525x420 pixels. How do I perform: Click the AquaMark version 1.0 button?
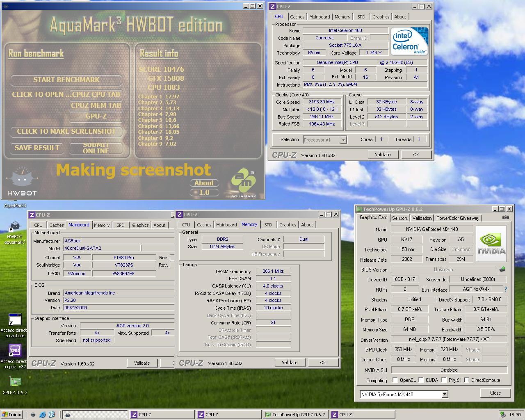click(x=204, y=192)
